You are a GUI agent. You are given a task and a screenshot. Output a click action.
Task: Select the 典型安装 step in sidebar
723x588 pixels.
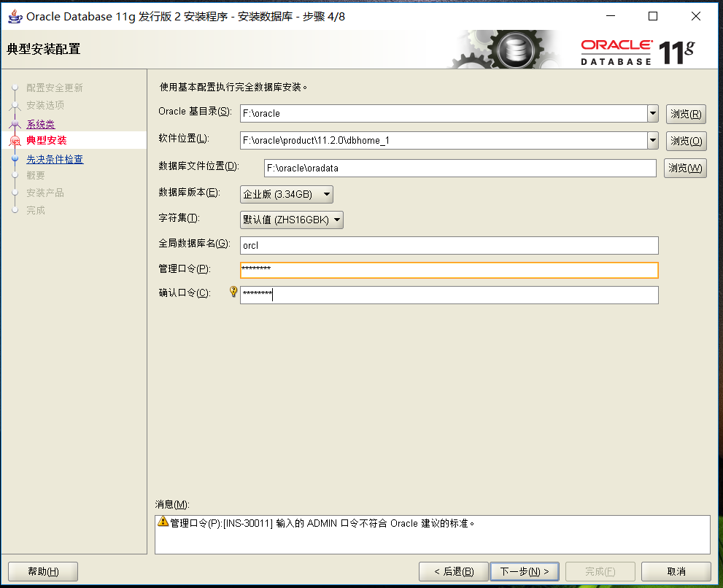point(47,140)
